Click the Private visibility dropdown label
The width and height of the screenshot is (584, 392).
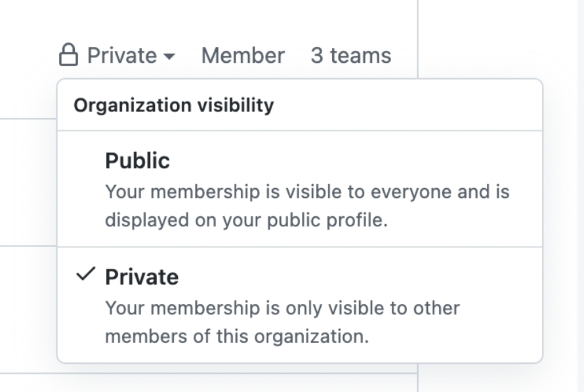coord(122,56)
